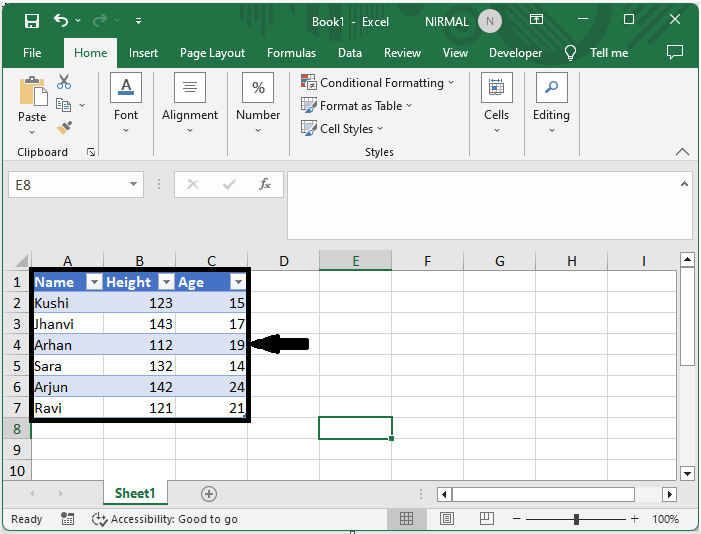Screen dimensions: 701x534
Task: Click the macro recording status icon
Action: (x=68, y=519)
